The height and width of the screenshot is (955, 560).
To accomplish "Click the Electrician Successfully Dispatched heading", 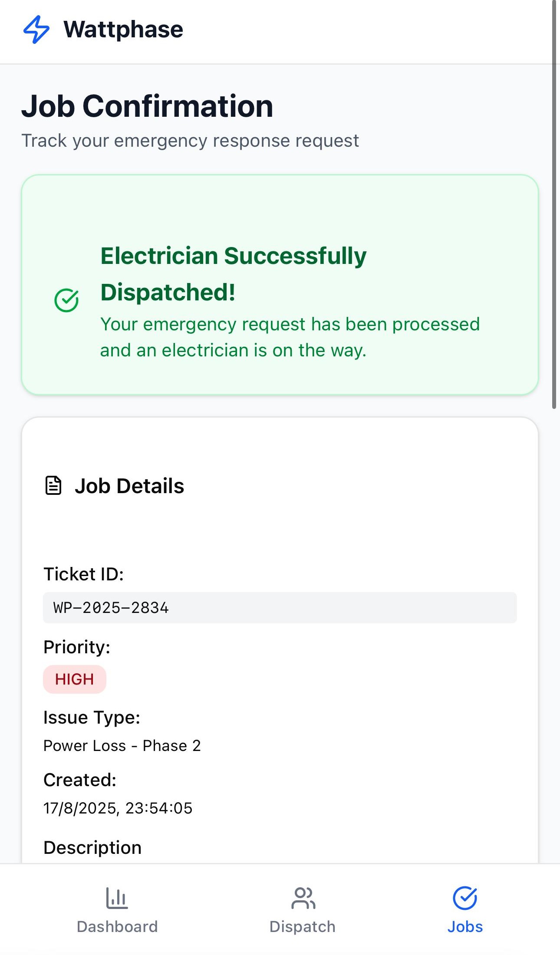I will tap(234, 274).
